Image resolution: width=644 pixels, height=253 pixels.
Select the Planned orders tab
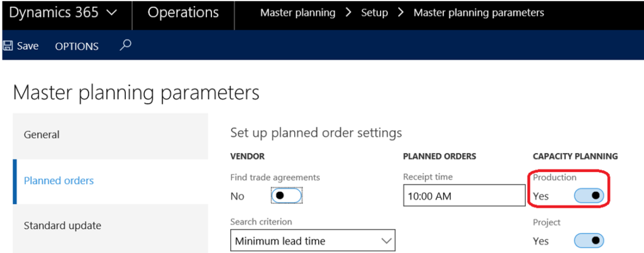coord(111,180)
